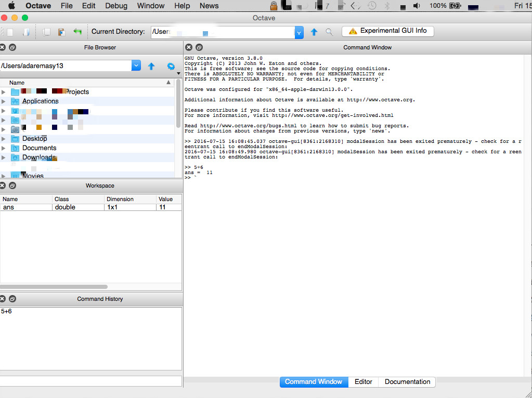The image size is (532, 398).
Task: Click the lock icon in menu bar
Action: (274, 6)
